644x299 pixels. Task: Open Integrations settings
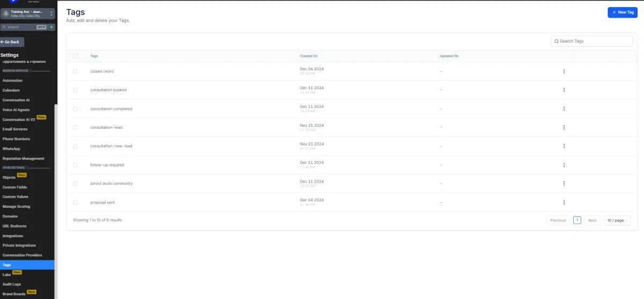click(x=13, y=236)
